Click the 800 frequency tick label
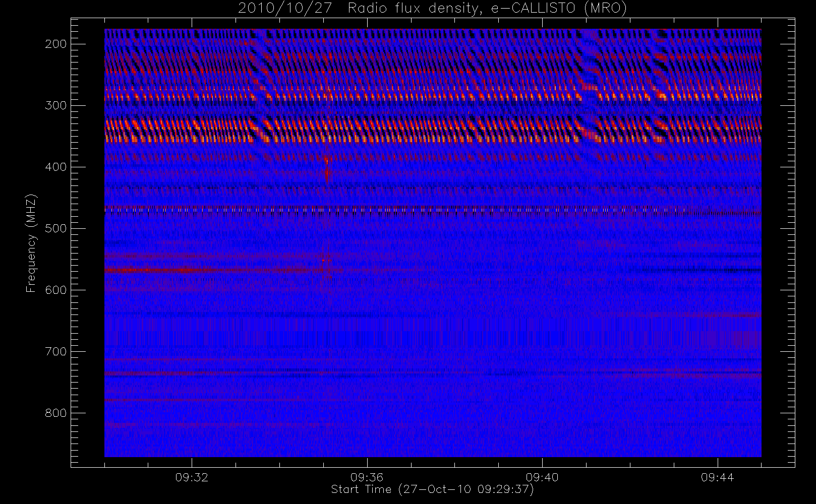Viewport: 816px width, 504px height. coord(56,413)
